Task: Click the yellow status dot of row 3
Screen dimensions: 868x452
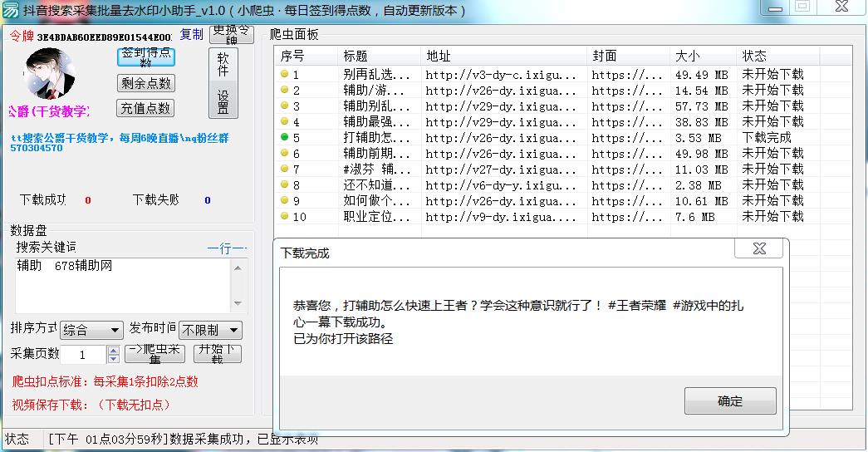Action: (x=285, y=106)
